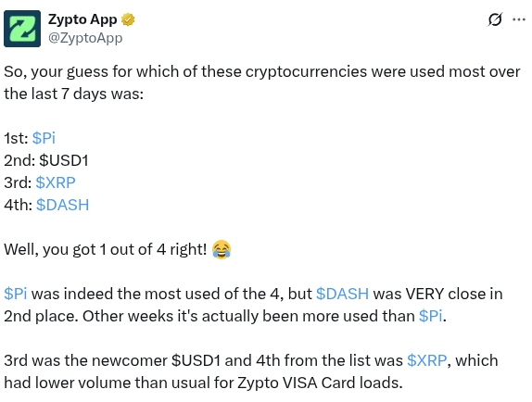Open the Zypto App display name
532x402 pixels.
tap(82, 19)
